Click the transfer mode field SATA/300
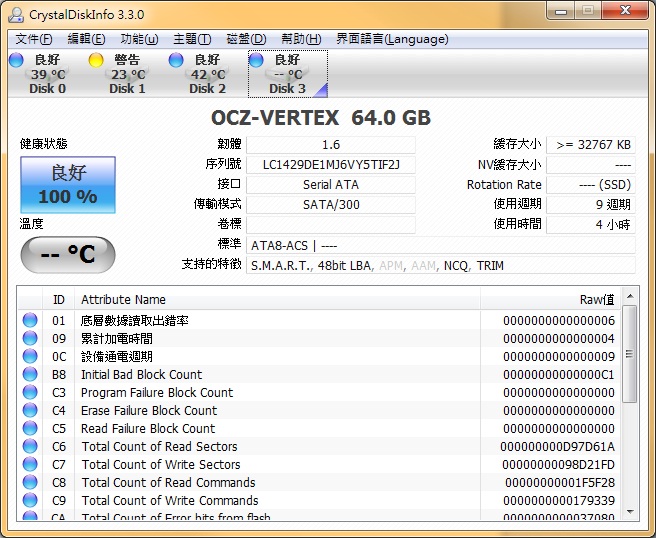This screenshot has height=538, width=656. coord(331,205)
